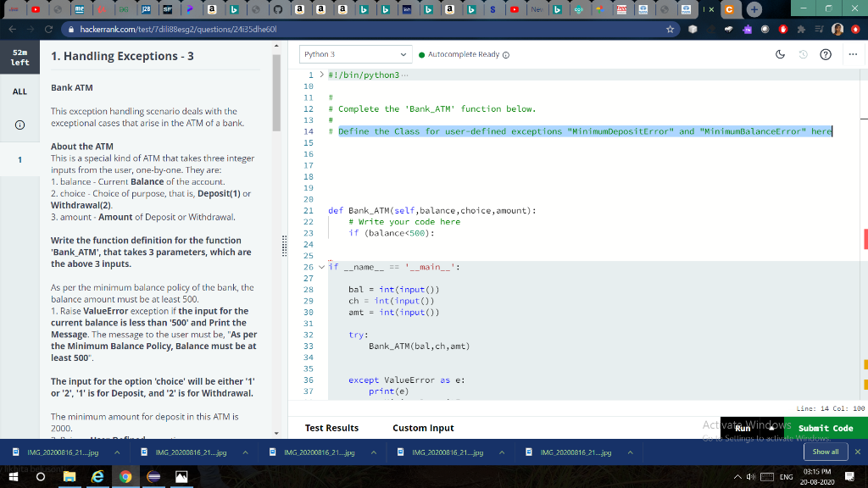Select question 1 in the left sidebar
The image size is (868, 488).
pos(19,158)
